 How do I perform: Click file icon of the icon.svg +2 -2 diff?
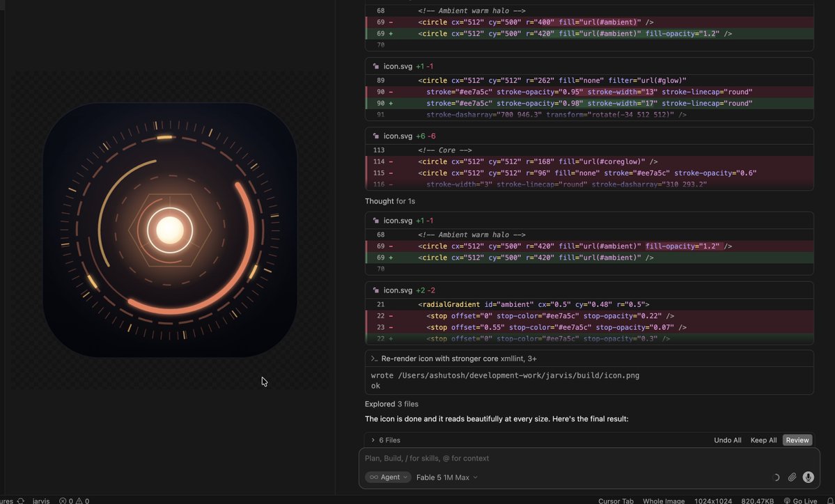tap(376, 290)
